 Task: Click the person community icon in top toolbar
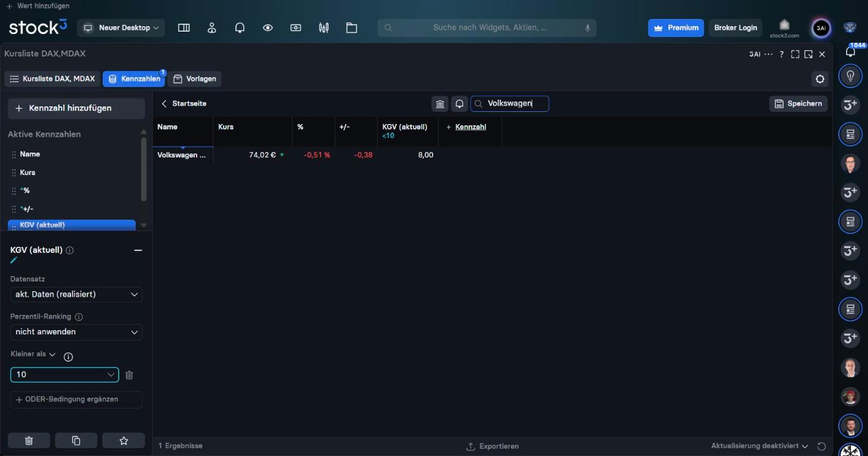point(212,28)
